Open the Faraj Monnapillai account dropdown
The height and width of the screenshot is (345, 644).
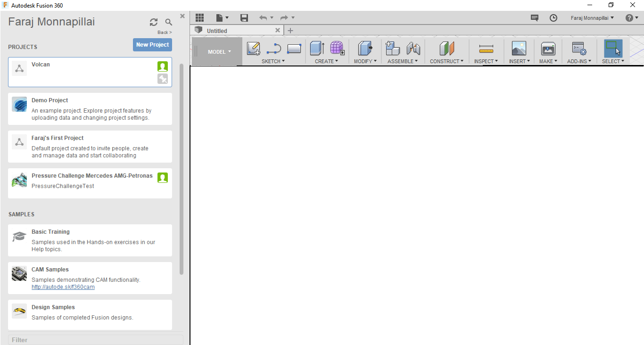pyautogui.click(x=592, y=18)
